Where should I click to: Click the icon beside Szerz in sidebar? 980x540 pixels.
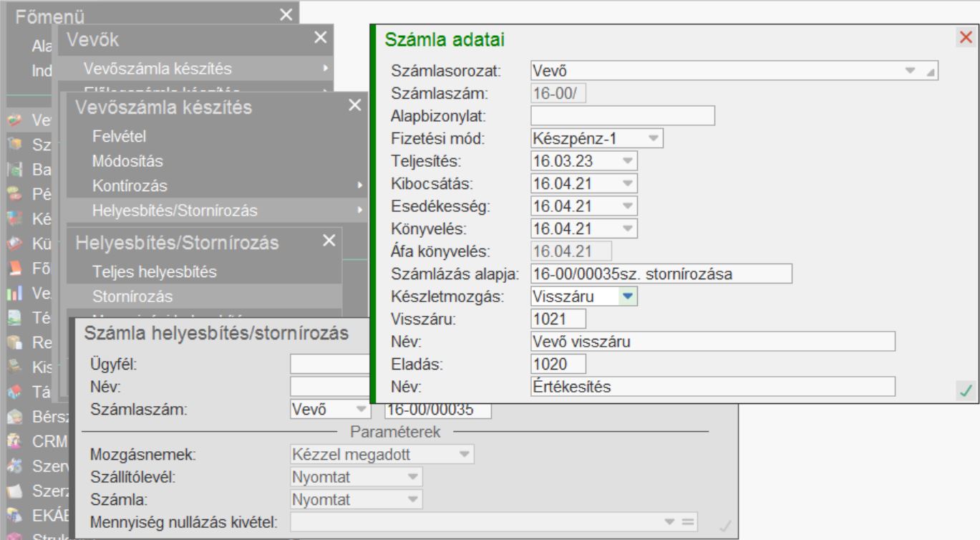click(14, 491)
